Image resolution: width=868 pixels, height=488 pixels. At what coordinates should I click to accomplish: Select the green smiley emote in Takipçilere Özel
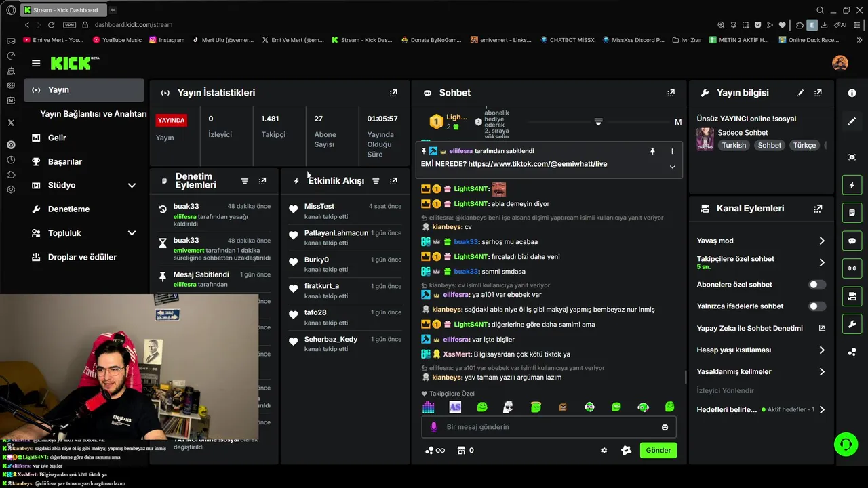pyautogui.click(x=482, y=407)
